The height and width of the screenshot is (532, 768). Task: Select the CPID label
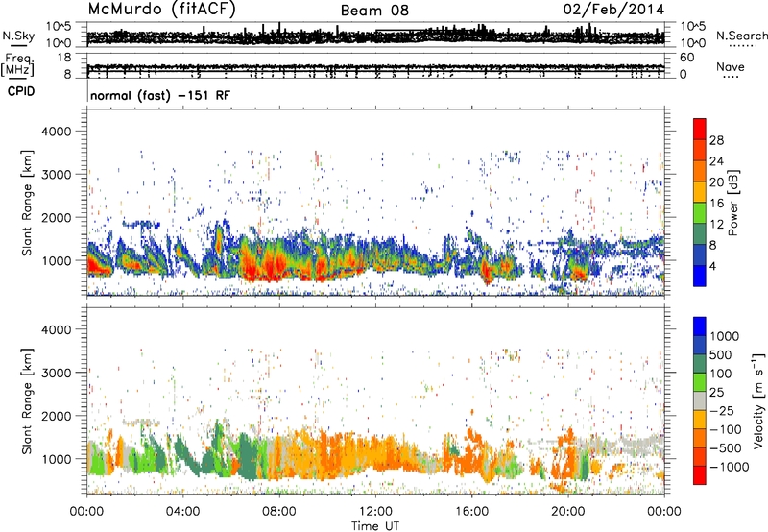click(x=21, y=91)
